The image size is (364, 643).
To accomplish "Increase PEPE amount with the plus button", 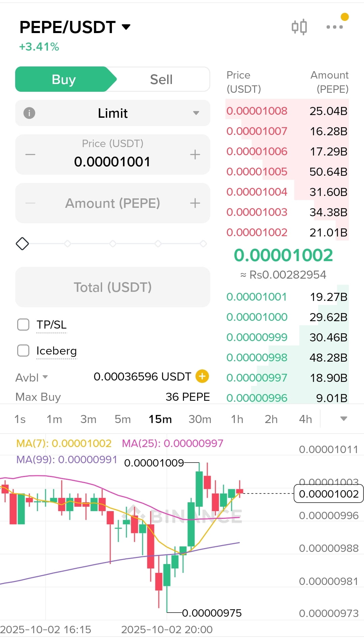I will point(195,203).
